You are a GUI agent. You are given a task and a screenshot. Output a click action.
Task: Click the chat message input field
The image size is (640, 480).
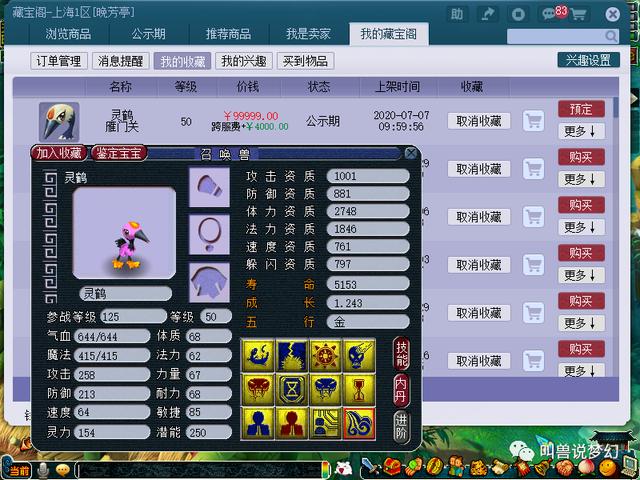199,470
